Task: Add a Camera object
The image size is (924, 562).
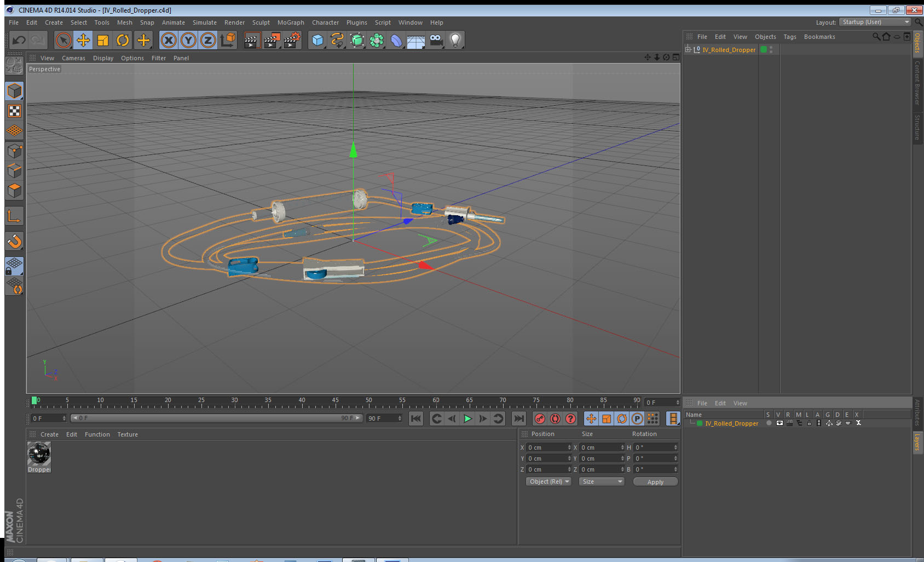Action: tap(436, 40)
